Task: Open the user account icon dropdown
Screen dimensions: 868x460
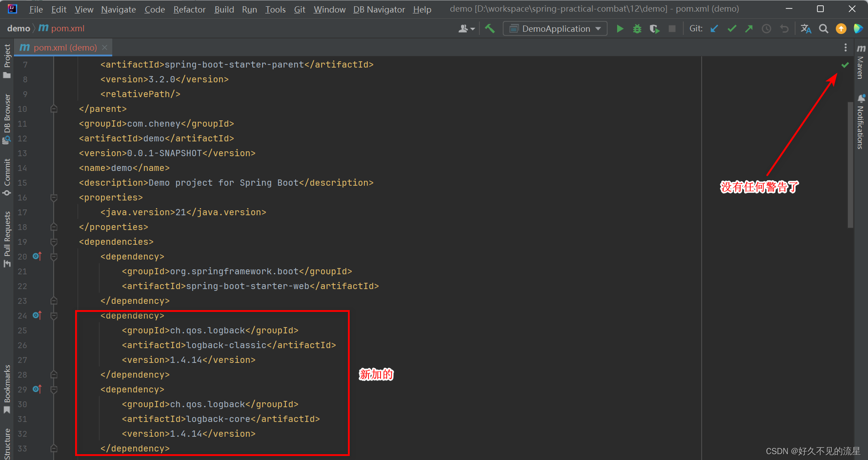Action: click(x=466, y=29)
